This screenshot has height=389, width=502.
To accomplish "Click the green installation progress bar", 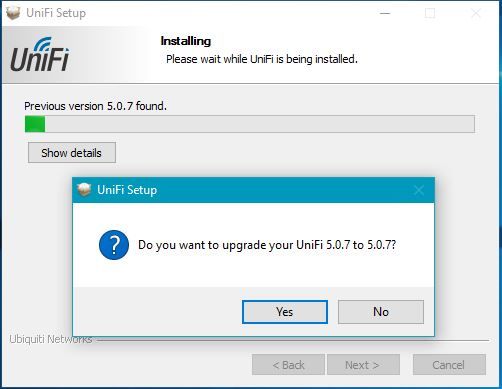I will 250,124.
